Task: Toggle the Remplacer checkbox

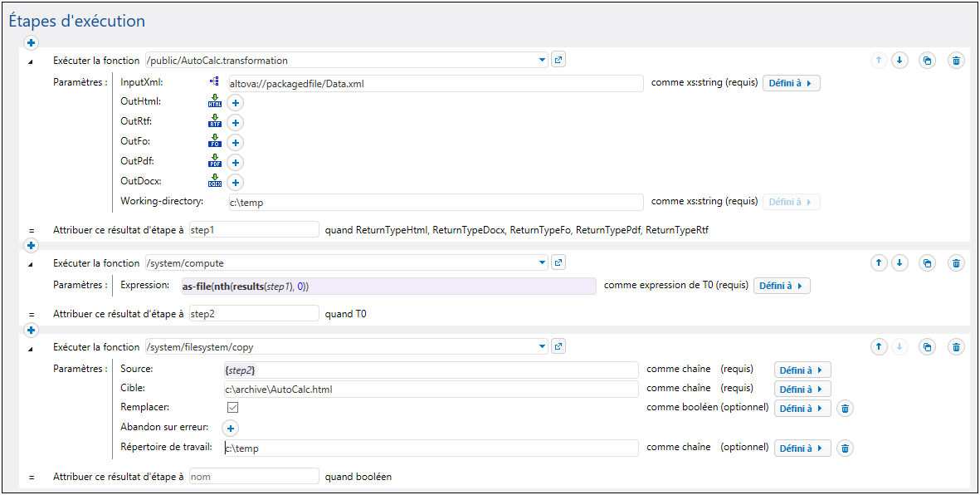Action: pyautogui.click(x=232, y=408)
